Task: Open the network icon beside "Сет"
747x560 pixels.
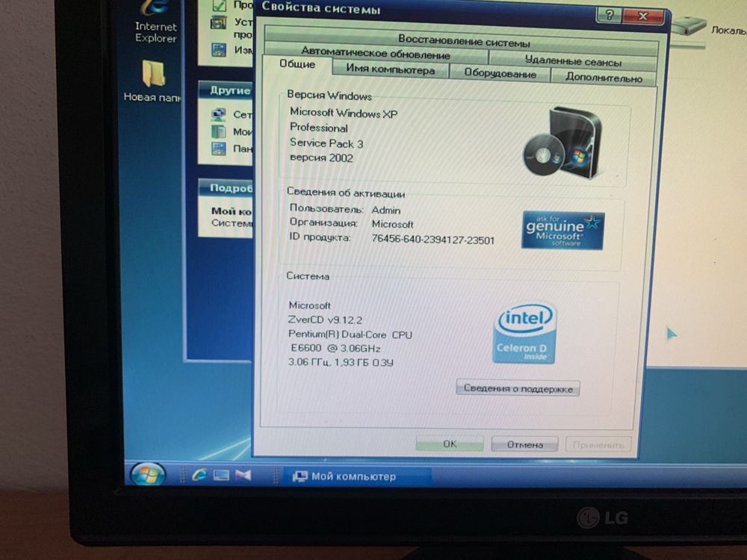Action: coord(219,114)
